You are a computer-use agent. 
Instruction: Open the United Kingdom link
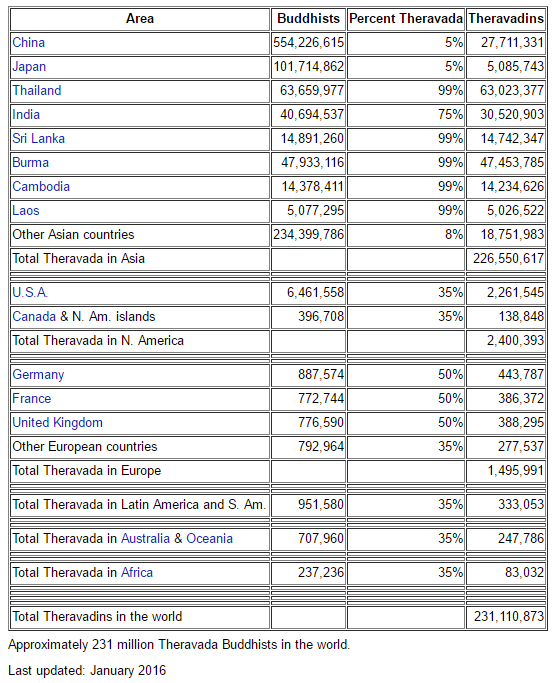57,423
